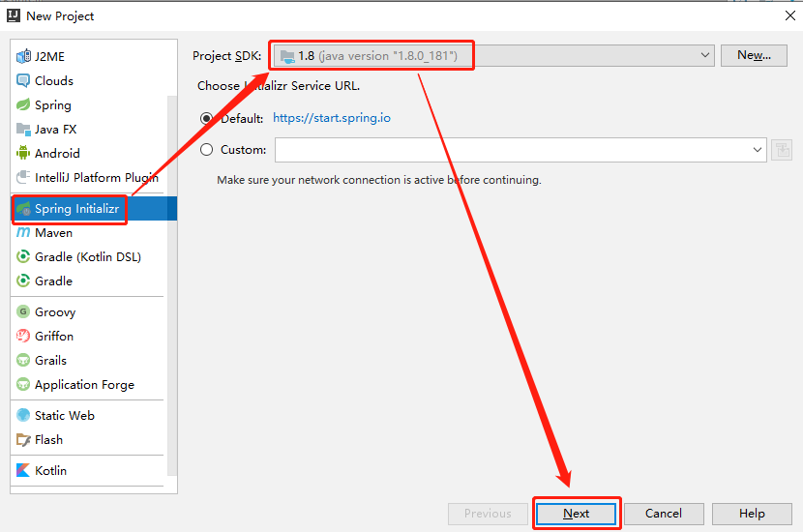Screen dimensions: 803x532
Task: Choose the Static Web label
Action: tap(65, 415)
